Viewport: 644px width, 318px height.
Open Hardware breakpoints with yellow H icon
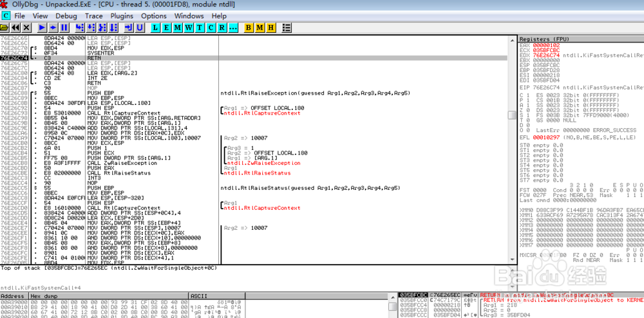pos(270,28)
